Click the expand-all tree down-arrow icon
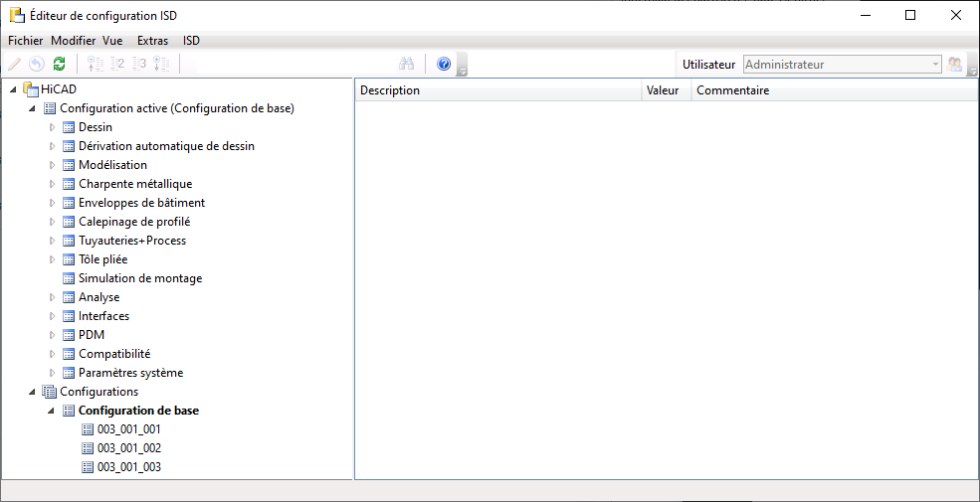This screenshot has width=980, height=502. (x=162, y=64)
